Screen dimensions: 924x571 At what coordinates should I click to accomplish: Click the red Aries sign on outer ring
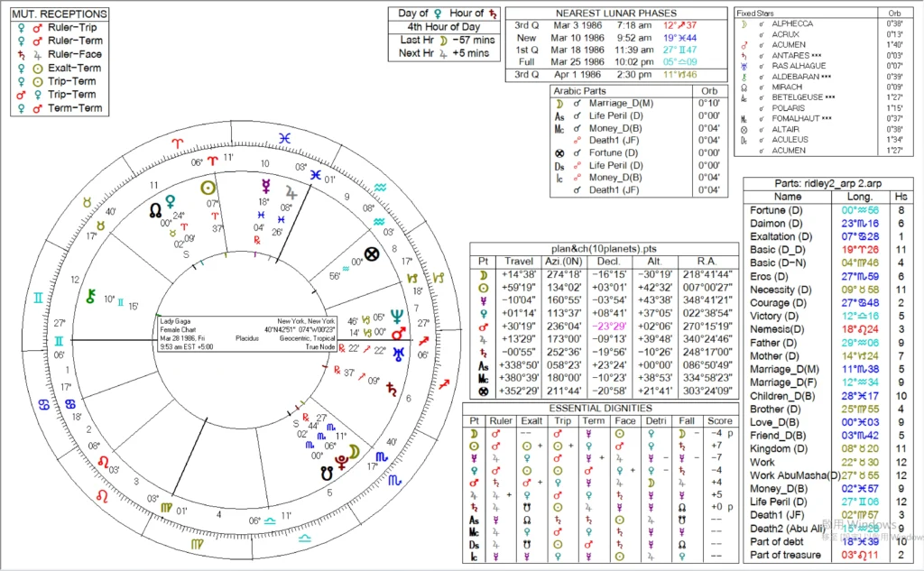[181, 143]
